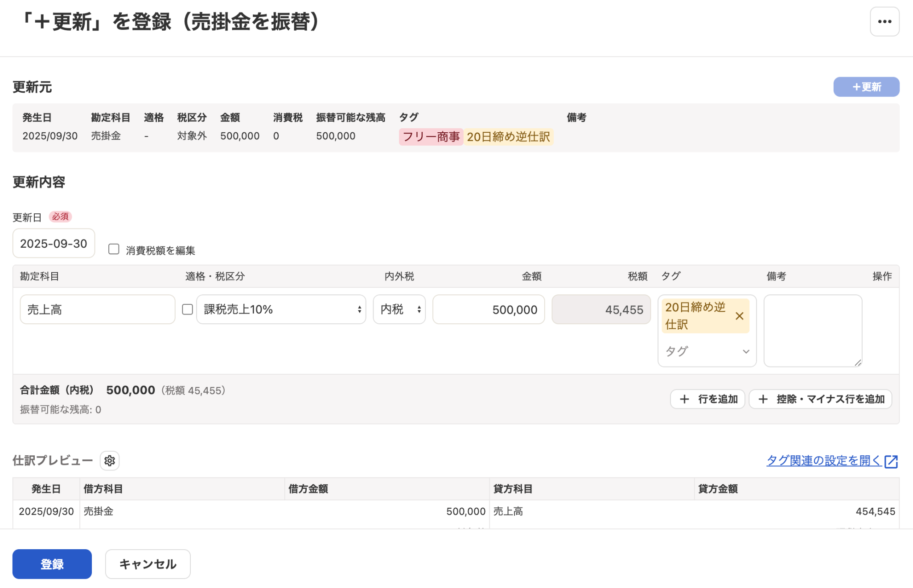Viewport: 913px width, 588px height.
Task: Open the 課税売上10% tax category dropdown
Action: [x=281, y=309]
